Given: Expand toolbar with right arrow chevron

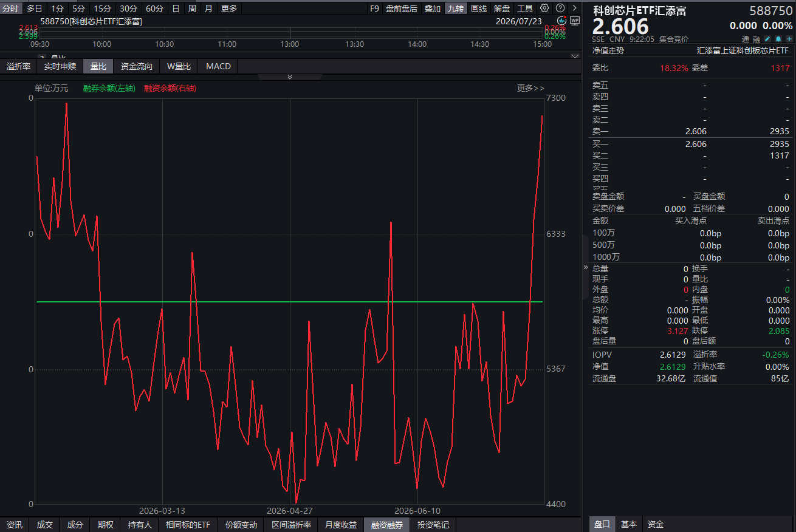Looking at the screenshot, I should tap(575, 8).
